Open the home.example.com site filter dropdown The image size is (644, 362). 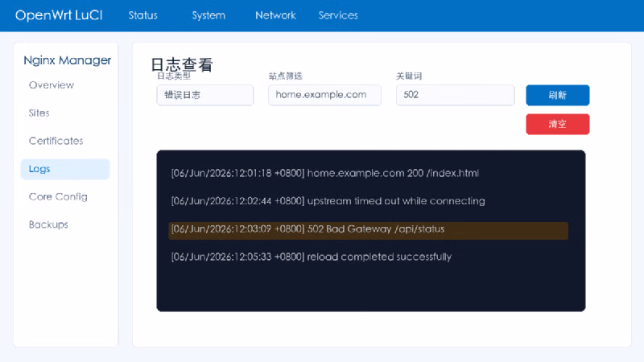pos(324,95)
